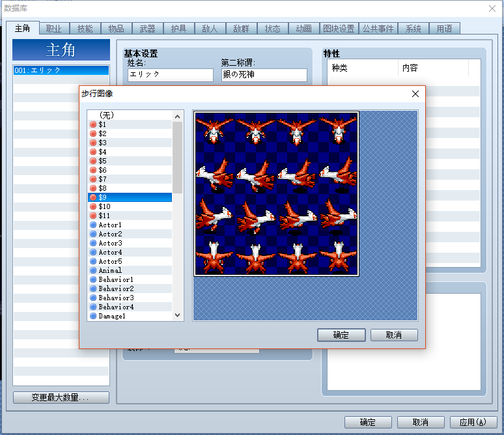Choose the blue icon beside Behavior2
Screen dimensions: 504x435
pos(93,288)
